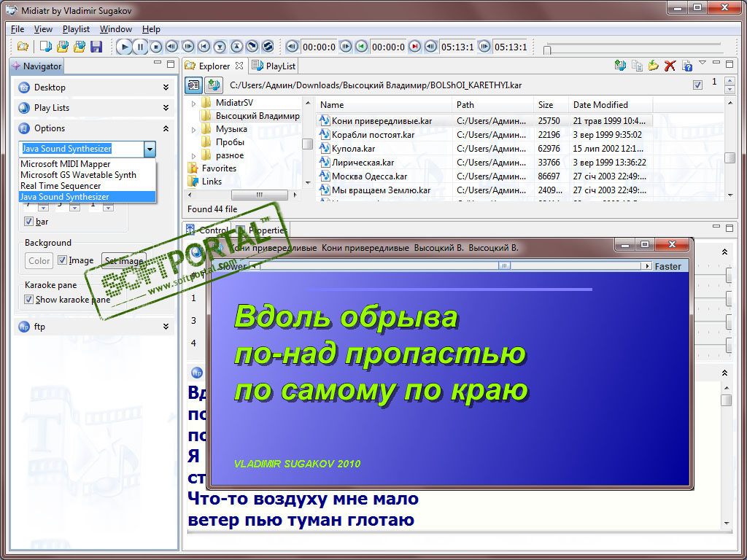
Task: Open the Help menu
Action: (x=152, y=29)
